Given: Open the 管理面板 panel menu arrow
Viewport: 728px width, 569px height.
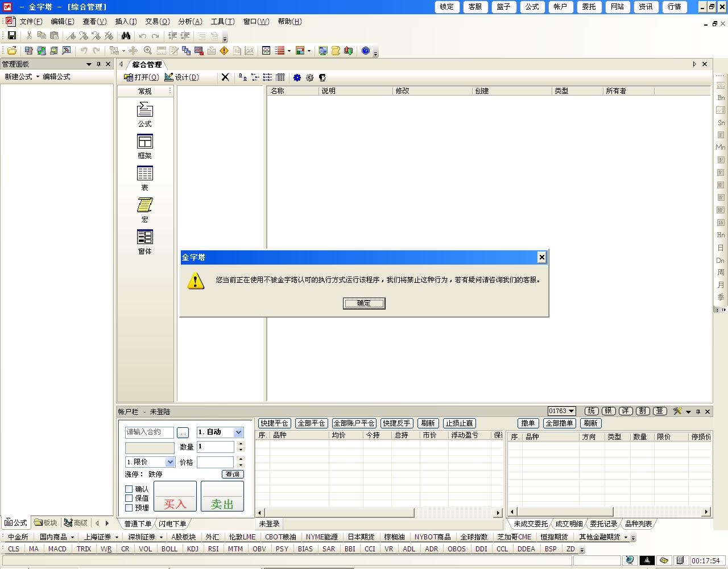Looking at the screenshot, I should tap(89, 64).
